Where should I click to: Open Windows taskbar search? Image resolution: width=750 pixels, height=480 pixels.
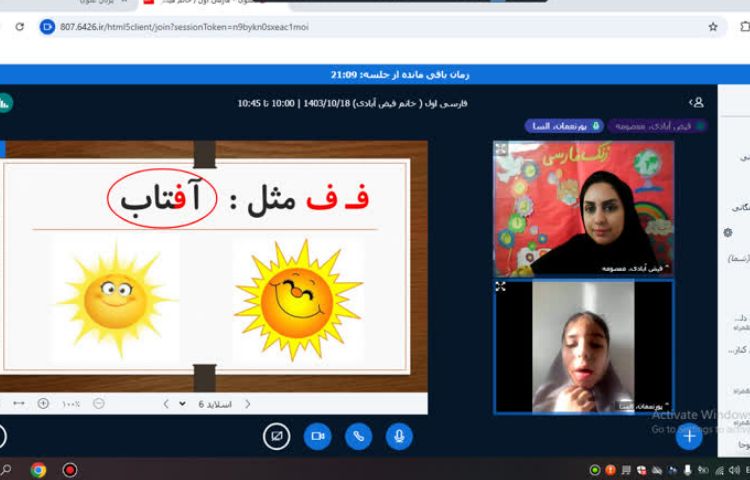[5, 470]
